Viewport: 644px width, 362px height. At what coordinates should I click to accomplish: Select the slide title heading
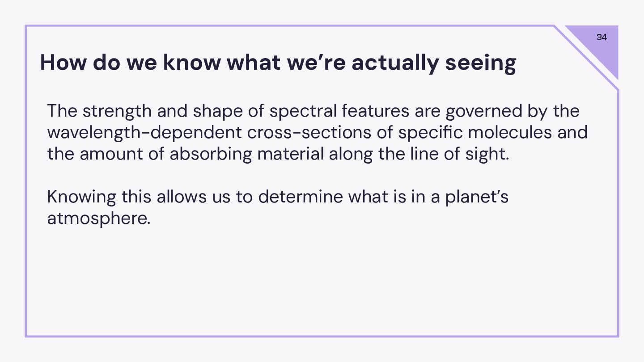point(278,62)
